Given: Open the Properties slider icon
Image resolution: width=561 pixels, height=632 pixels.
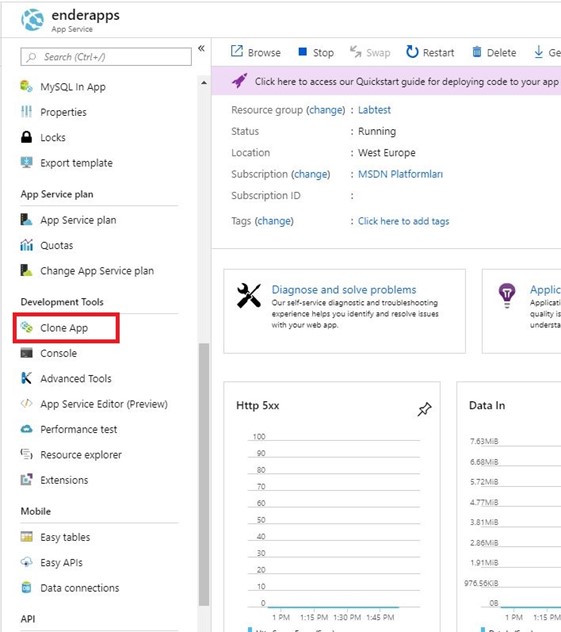Looking at the screenshot, I should click(x=27, y=112).
